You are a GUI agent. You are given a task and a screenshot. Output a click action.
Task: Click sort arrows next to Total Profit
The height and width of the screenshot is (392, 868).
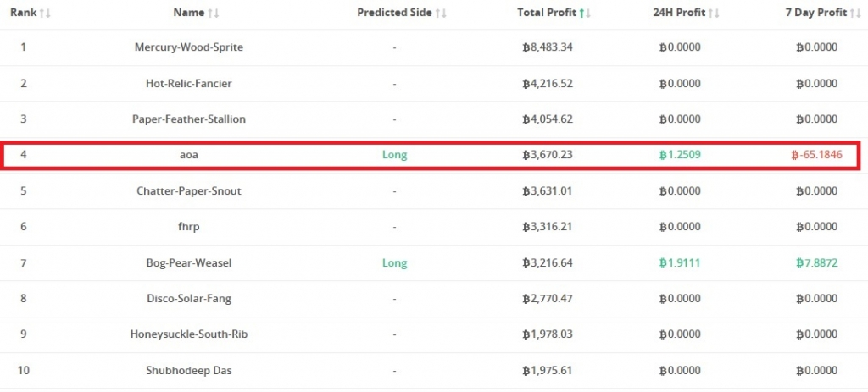[585, 14]
